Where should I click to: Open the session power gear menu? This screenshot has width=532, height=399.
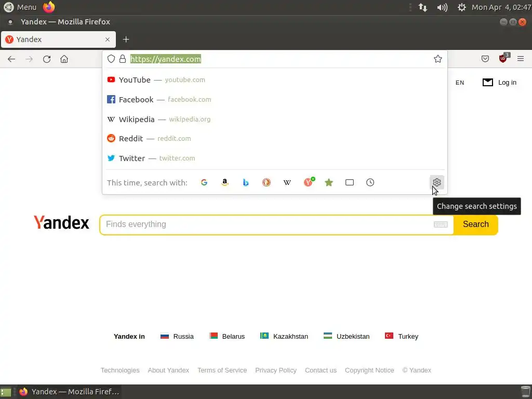pos(461,7)
